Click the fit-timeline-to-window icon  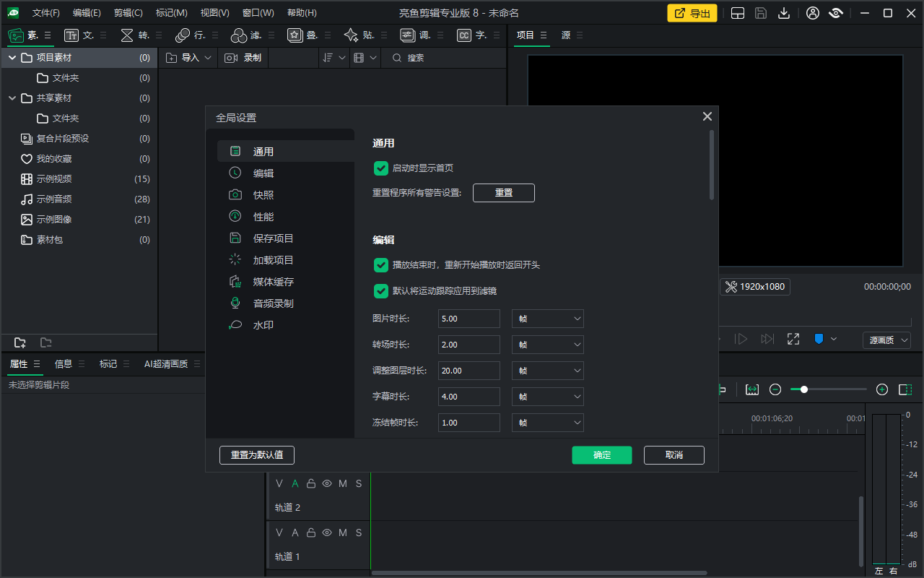coord(752,389)
